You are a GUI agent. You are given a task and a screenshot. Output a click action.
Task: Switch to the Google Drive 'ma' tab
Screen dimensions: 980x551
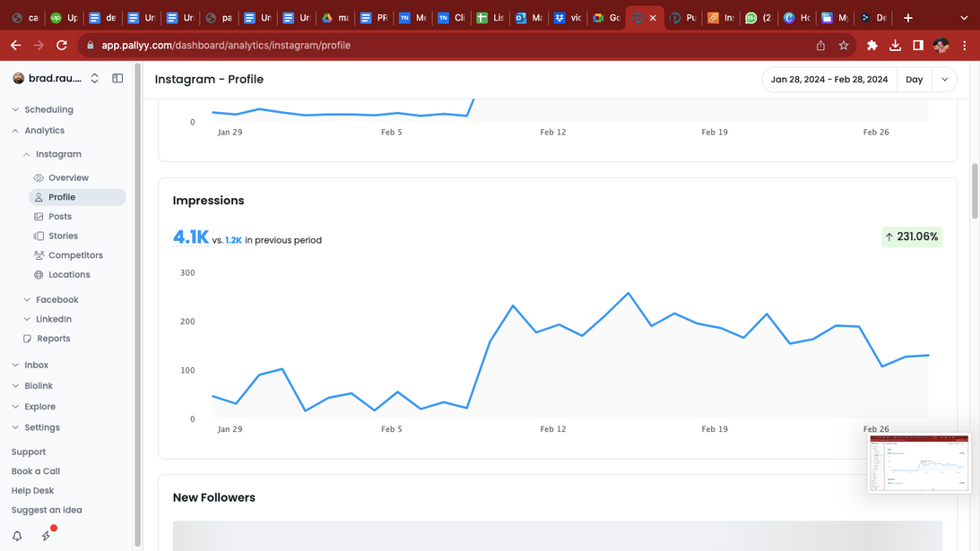[x=335, y=18]
